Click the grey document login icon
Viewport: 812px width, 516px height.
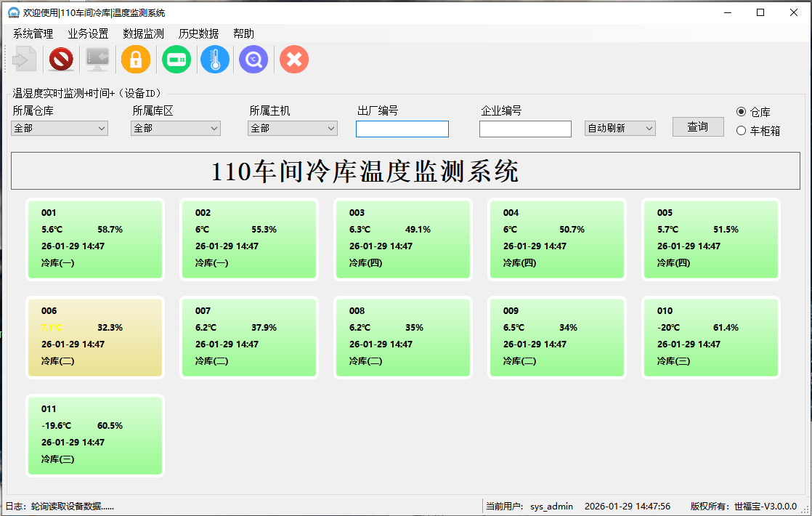point(24,60)
